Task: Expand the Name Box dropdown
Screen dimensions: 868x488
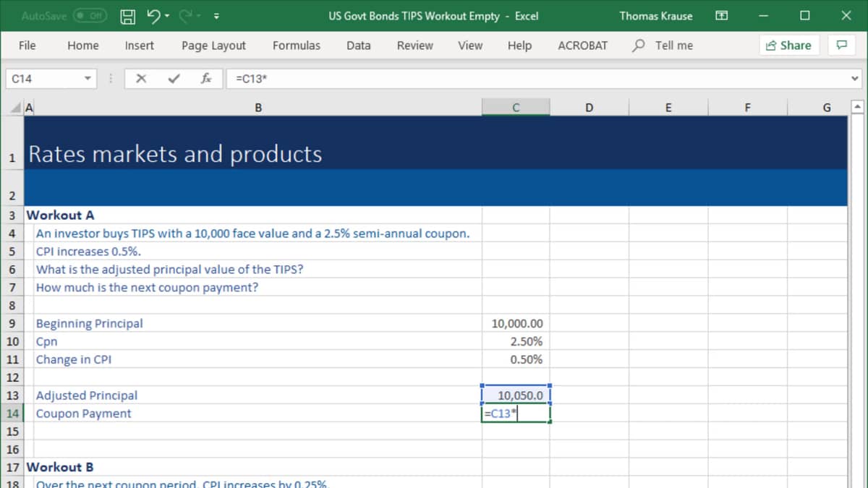Action: pyautogui.click(x=88, y=79)
